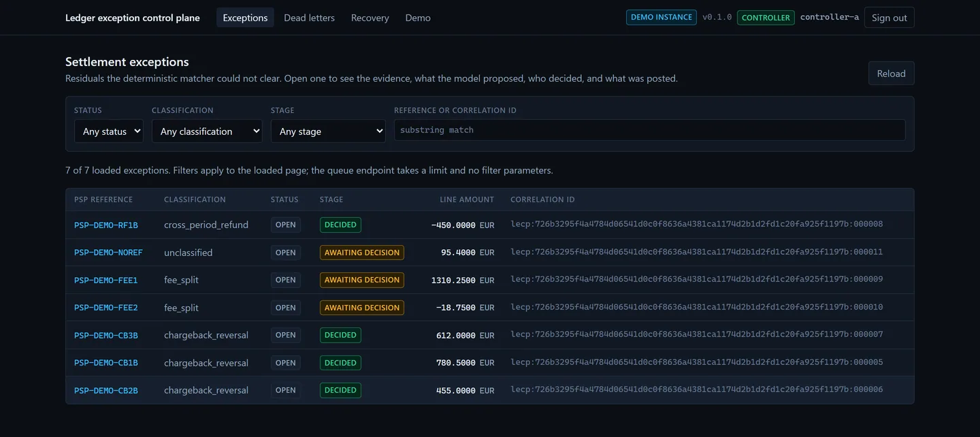Viewport: 980px width, 437px height.
Task: Switch to the Exceptions tab
Action: click(245, 18)
